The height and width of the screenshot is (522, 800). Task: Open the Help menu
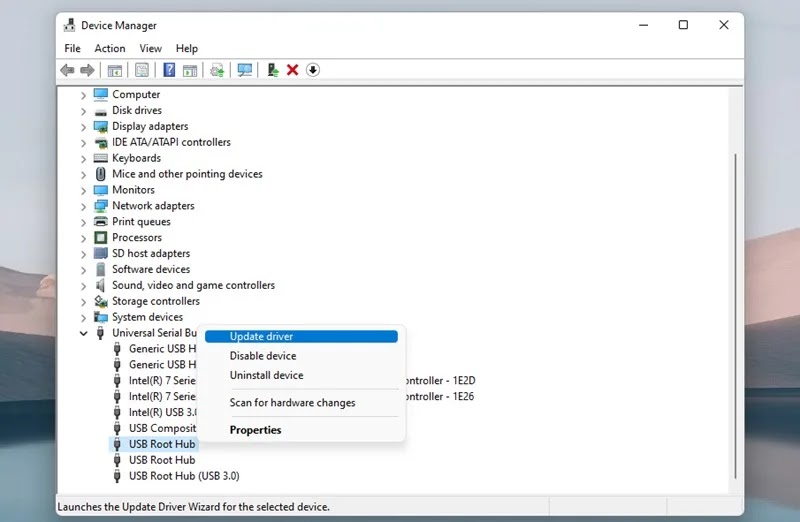[187, 48]
